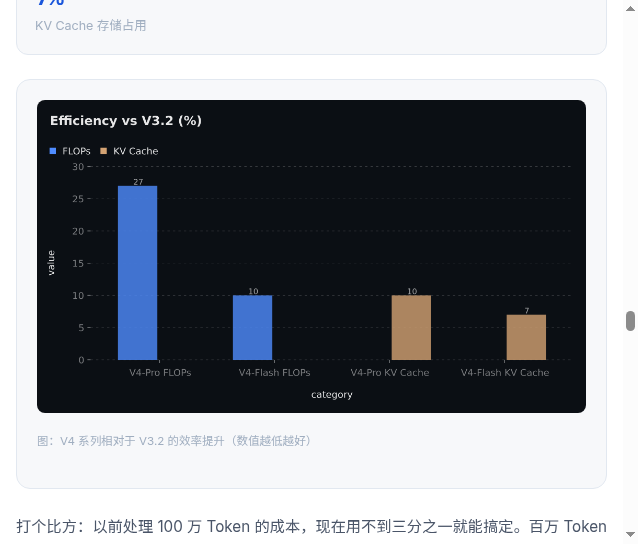Click the y-axis title 'value'
The height and width of the screenshot is (544, 638).
point(52,262)
